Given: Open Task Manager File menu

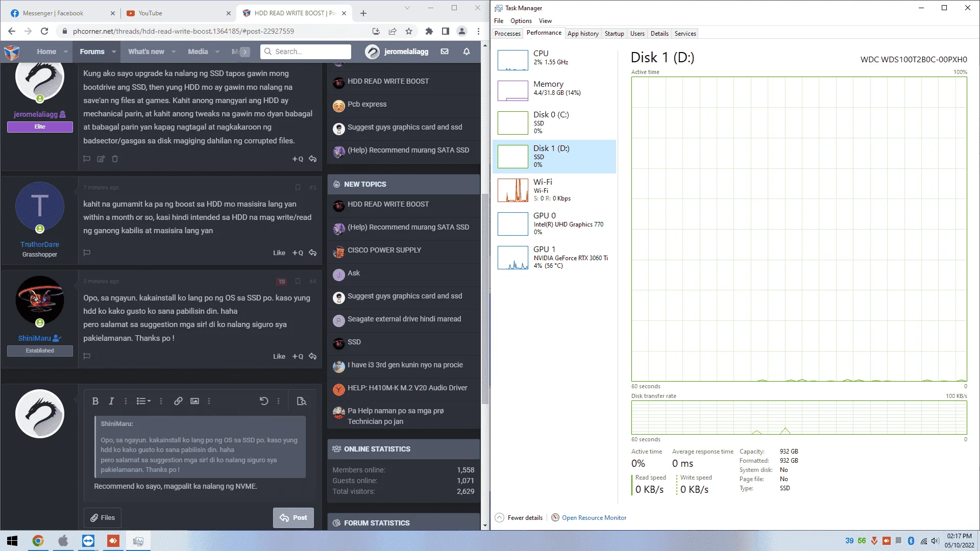Looking at the screenshot, I should click(x=499, y=21).
